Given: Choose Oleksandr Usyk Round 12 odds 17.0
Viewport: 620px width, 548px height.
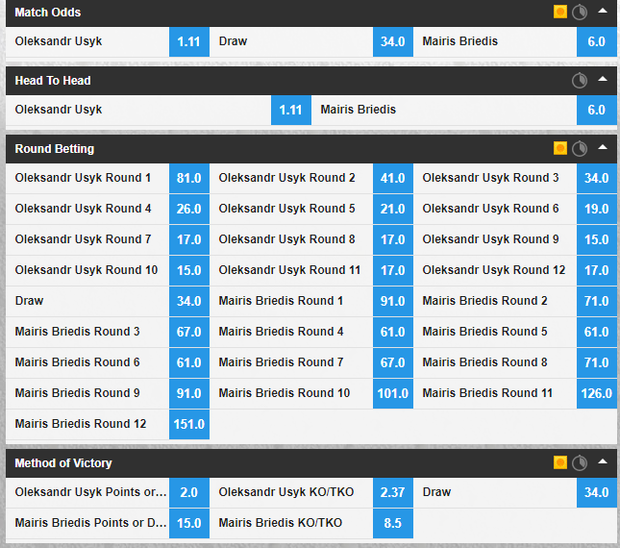Looking at the screenshot, I should [x=596, y=270].
